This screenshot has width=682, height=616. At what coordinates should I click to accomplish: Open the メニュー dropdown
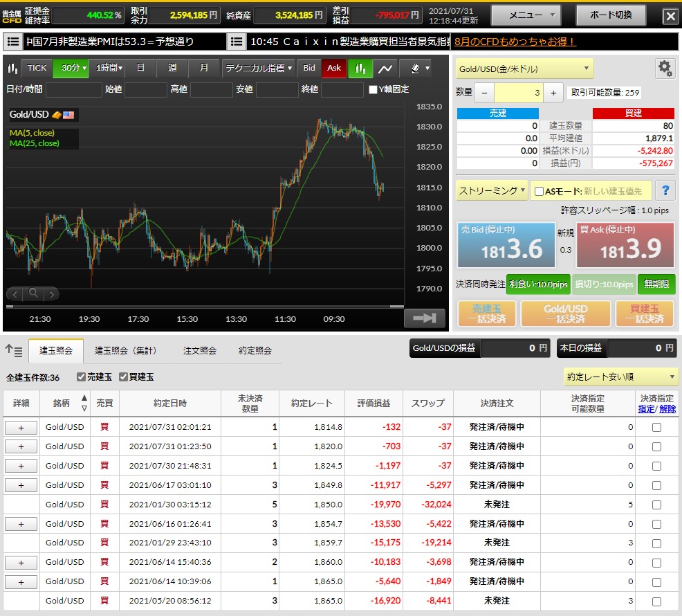click(x=526, y=16)
